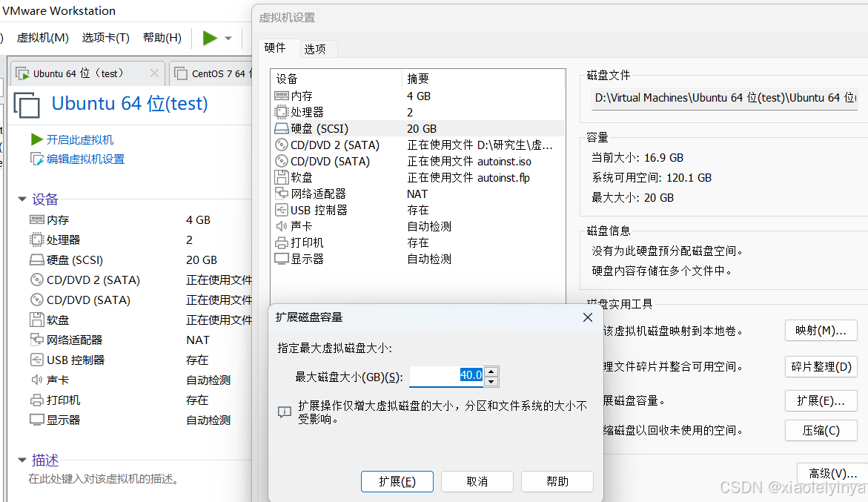This screenshot has width=868, height=502.
Task: Click the 20 GB value in settings list
Action: (x=422, y=128)
